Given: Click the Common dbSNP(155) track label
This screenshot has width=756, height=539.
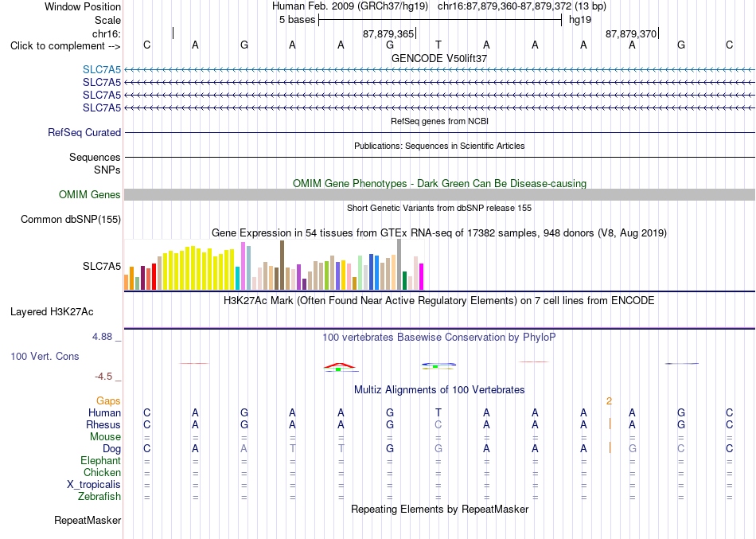Looking at the screenshot, I should point(71,219).
